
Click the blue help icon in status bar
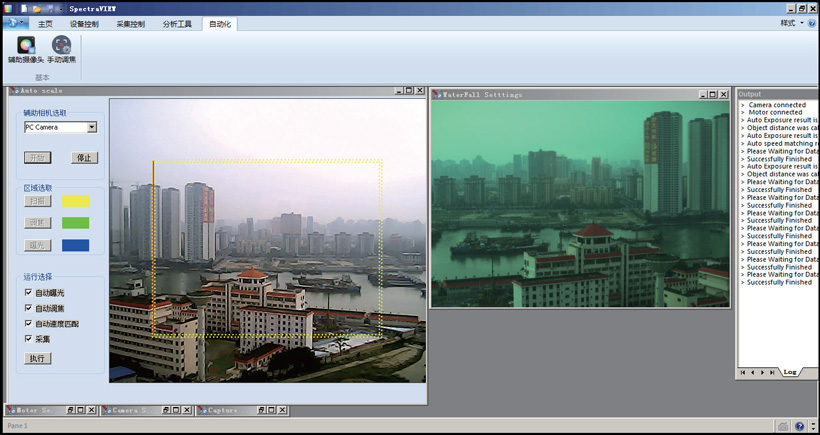800,427
